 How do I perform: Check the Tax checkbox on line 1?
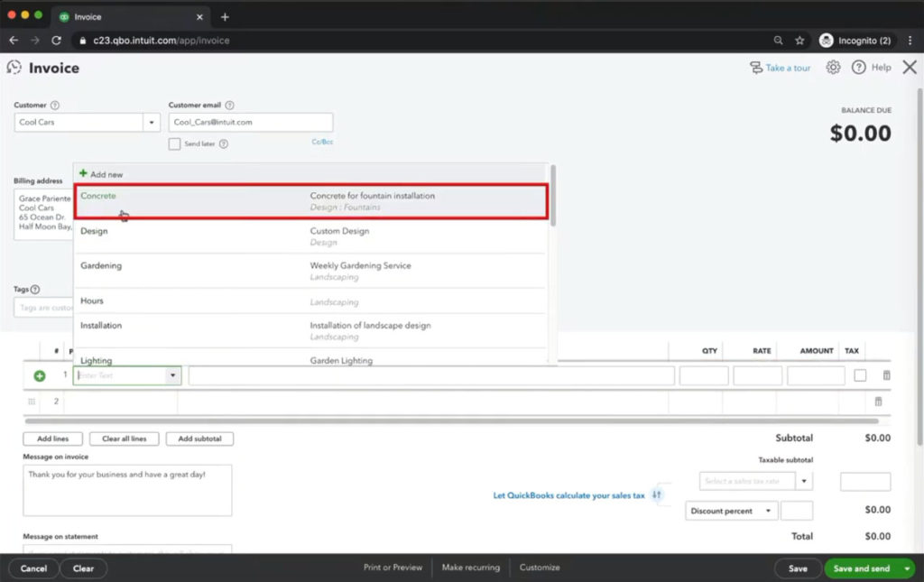(x=860, y=375)
